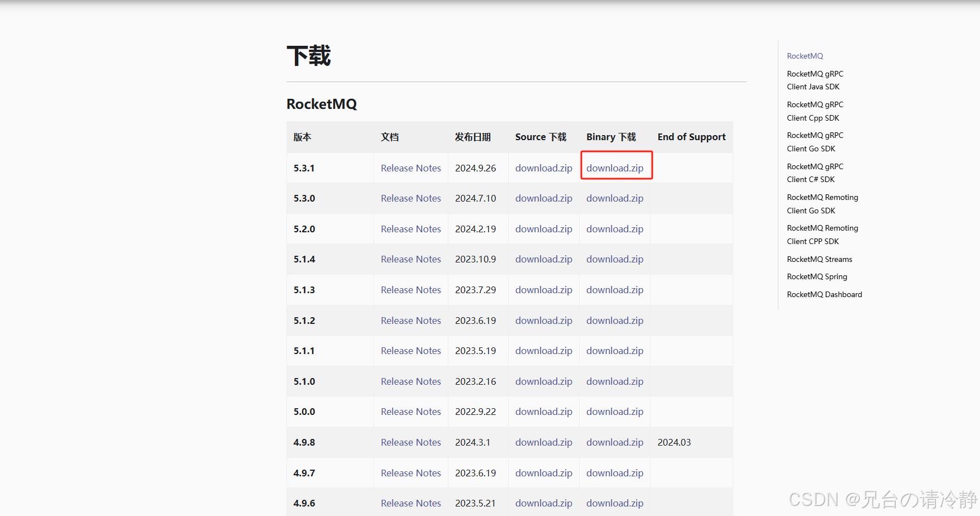
Task: Download source zip for version 4.9.8
Action: [x=544, y=442]
